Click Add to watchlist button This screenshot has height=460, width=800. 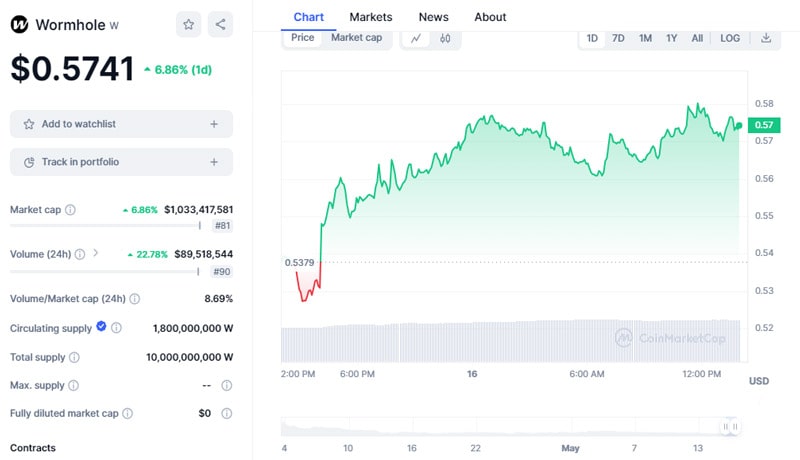(x=121, y=124)
